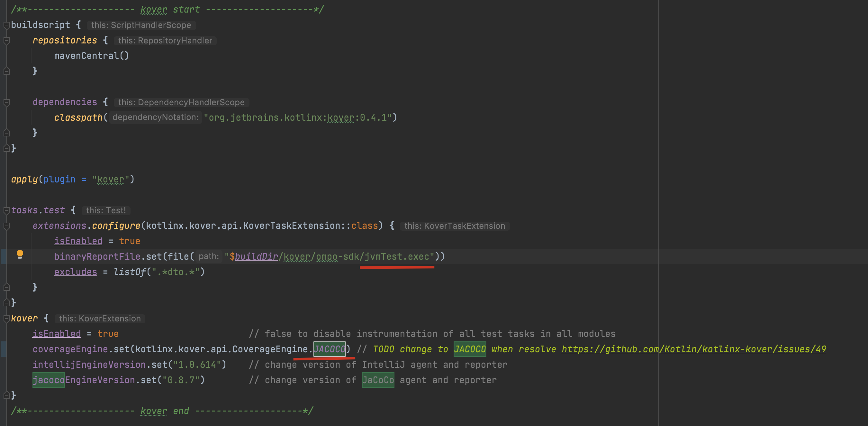The image size is (868, 426).
Task: Click the org.jetbrains.kotlinx:kover:0.4.1 classpath string
Action: [299, 117]
